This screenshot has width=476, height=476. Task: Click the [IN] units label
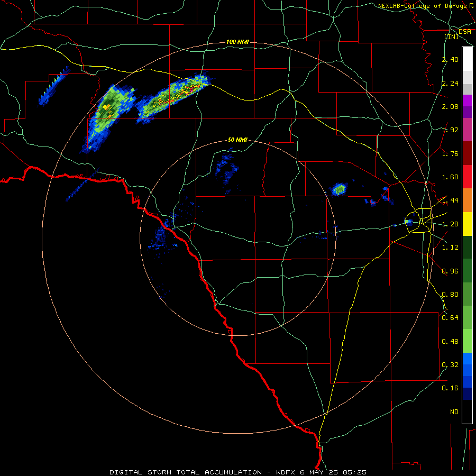pyautogui.click(x=452, y=36)
